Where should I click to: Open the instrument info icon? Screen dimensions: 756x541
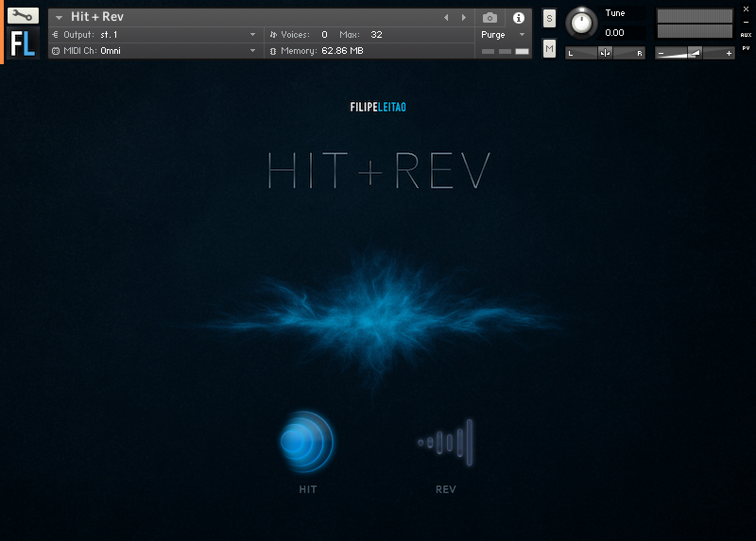[x=518, y=18]
